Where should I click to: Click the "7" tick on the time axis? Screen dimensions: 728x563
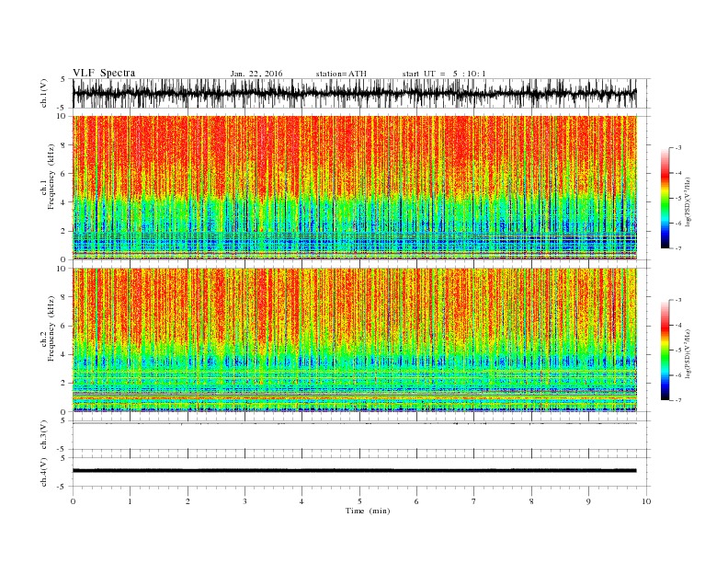474,501
